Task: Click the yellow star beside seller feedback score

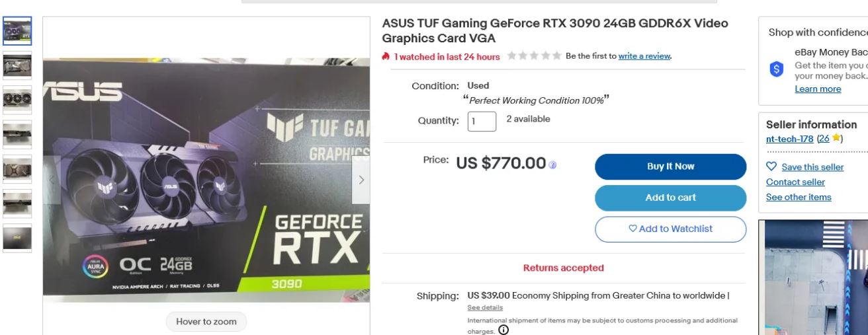Action: click(x=836, y=138)
